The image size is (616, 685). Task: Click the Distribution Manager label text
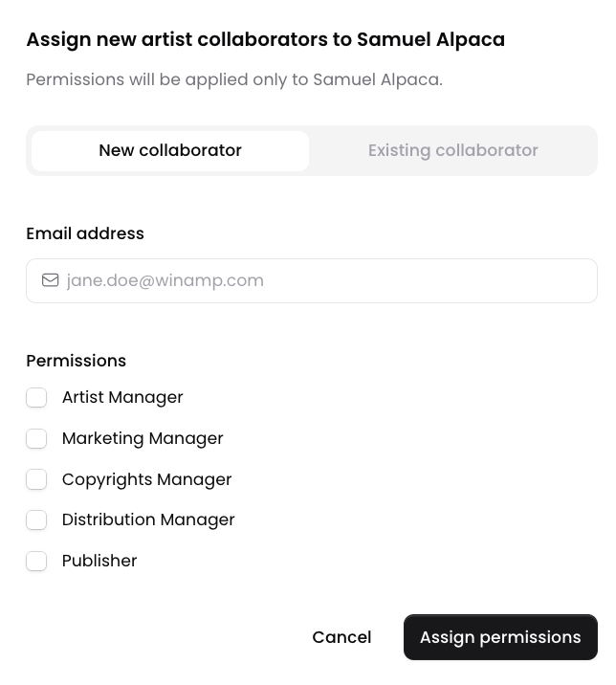148,519
